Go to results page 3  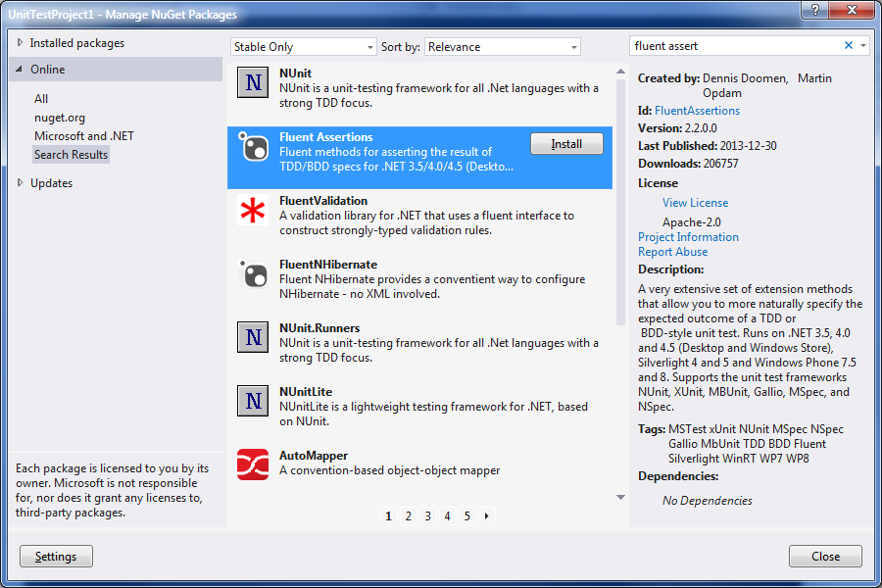pos(427,514)
